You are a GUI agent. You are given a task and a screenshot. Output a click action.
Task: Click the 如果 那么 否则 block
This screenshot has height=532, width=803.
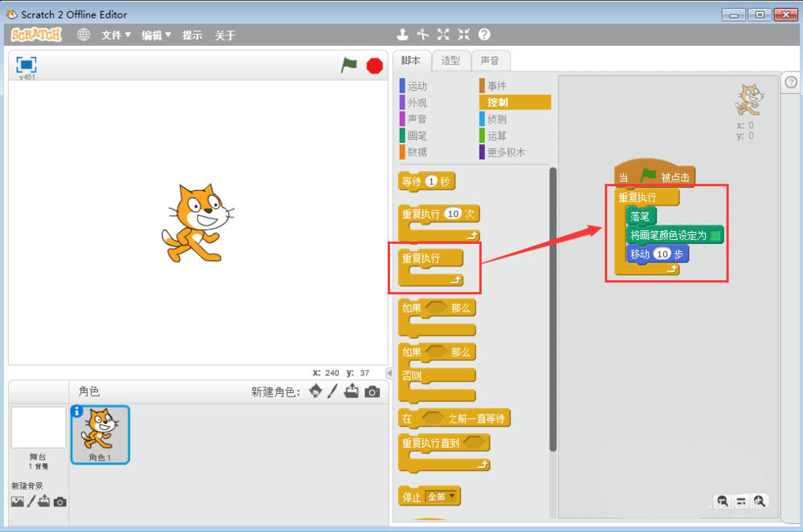(438, 372)
